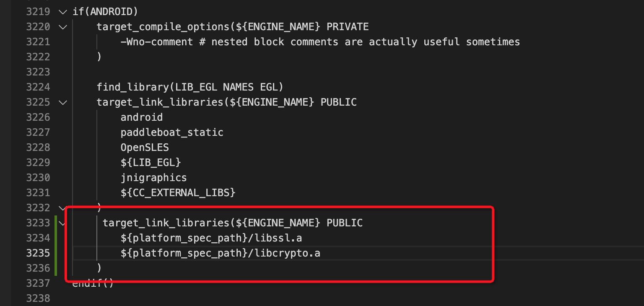The image size is (644, 306).
Task: Collapse the fold arrow on line 3225
Action: click(x=63, y=102)
